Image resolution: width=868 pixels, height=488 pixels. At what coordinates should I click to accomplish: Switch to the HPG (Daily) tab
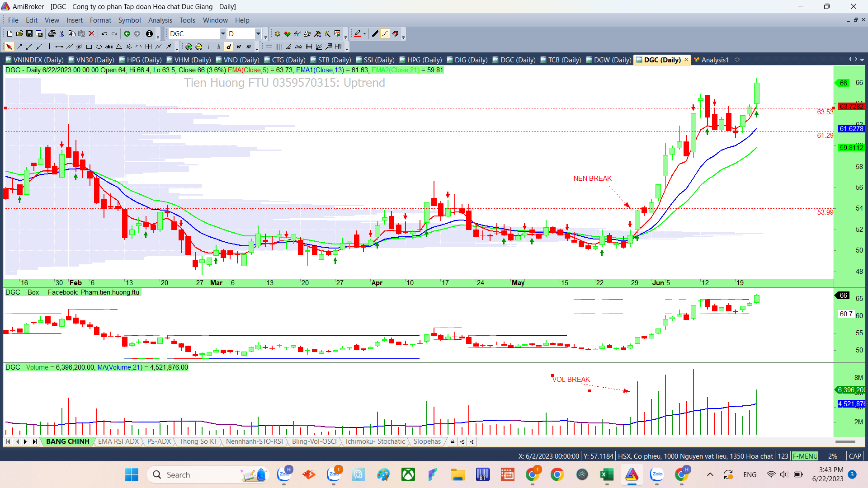[140, 60]
